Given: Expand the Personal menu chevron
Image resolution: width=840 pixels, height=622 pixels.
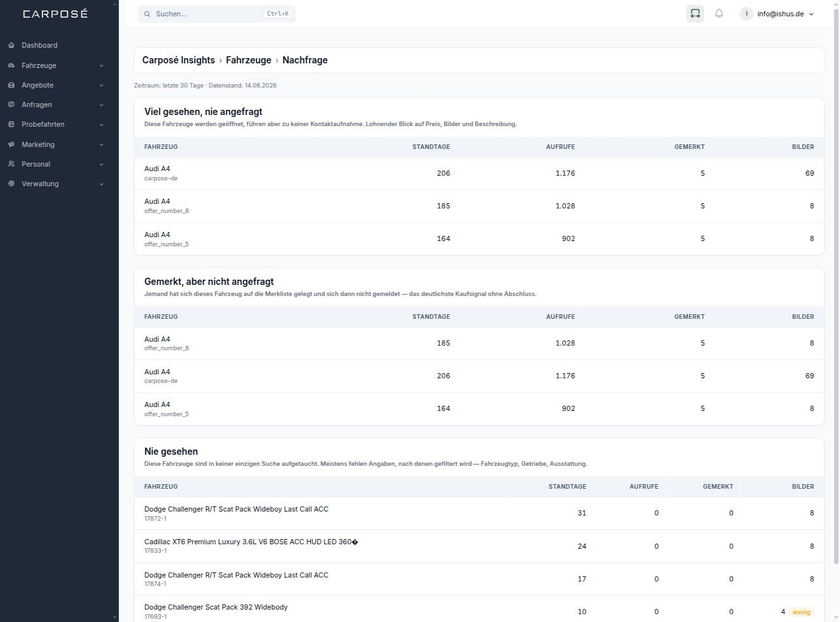Looking at the screenshot, I should coord(101,164).
